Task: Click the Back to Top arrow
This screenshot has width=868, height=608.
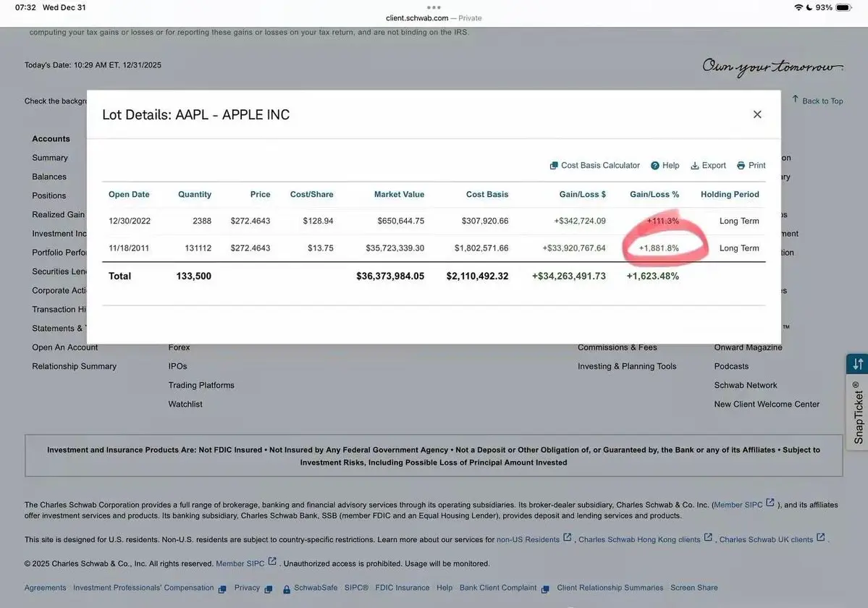Action: tap(796, 99)
